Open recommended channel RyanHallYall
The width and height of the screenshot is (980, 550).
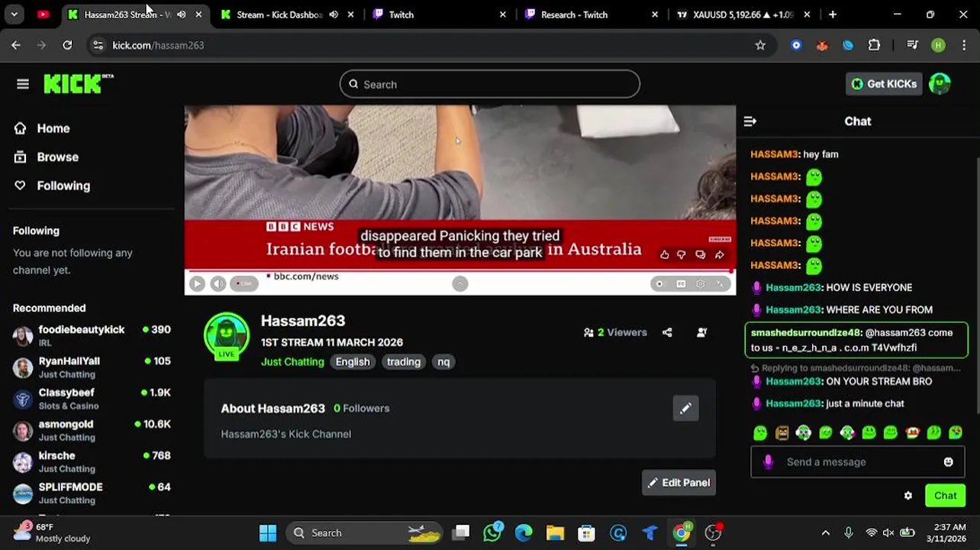click(x=92, y=367)
